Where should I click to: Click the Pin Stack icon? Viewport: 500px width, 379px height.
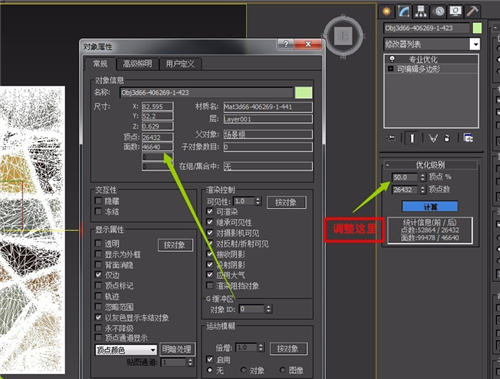click(x=391, y=138)
